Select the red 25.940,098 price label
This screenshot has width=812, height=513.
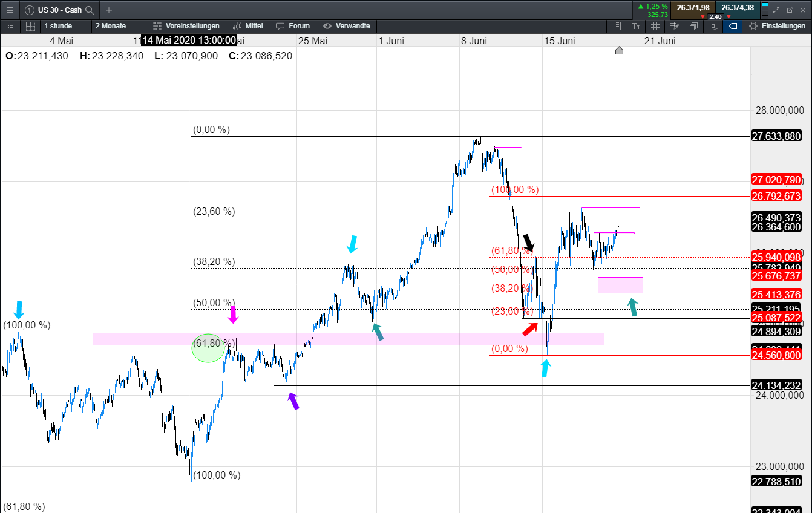(x=776, y=257)
